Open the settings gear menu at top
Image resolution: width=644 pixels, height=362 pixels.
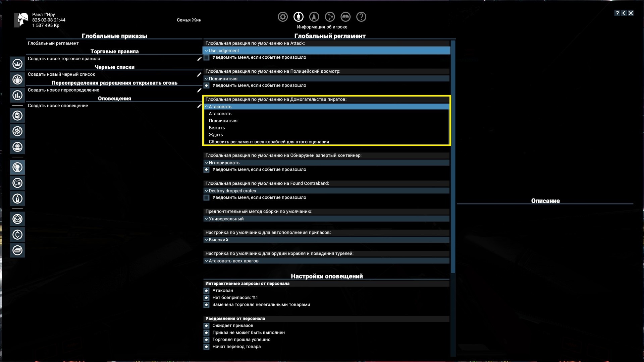[x=283, y=17]
